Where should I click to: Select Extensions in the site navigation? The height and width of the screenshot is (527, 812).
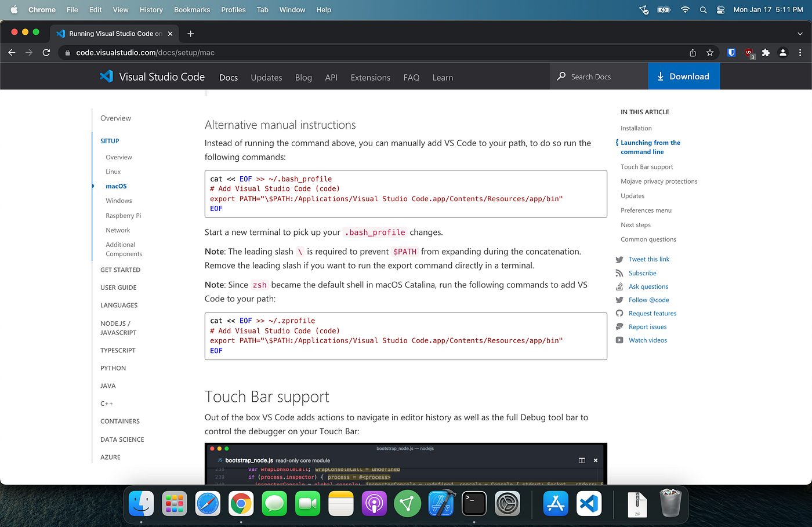(x=370, y=77)
